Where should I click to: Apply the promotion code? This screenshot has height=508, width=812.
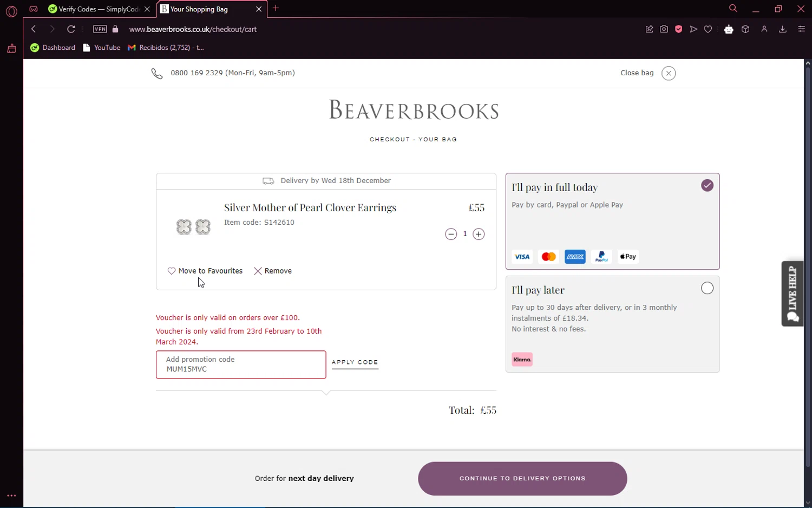click(355, 363)
